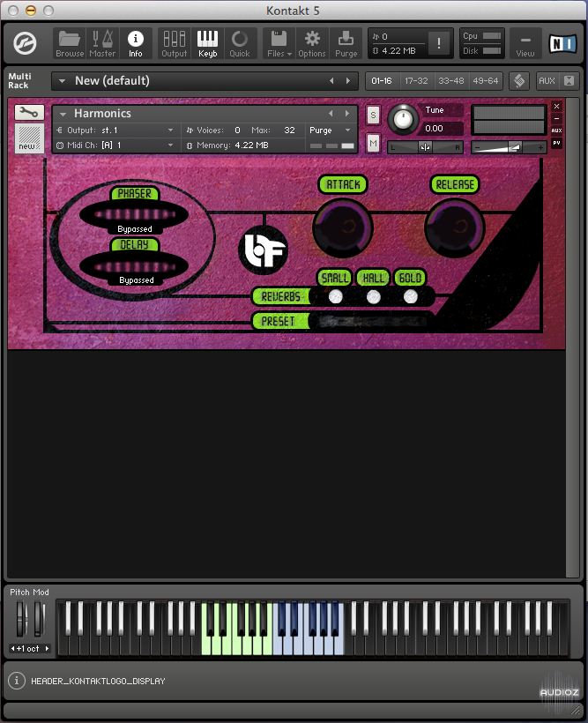
Task: Click the pan L-R slider
Action: pos(425,147)
